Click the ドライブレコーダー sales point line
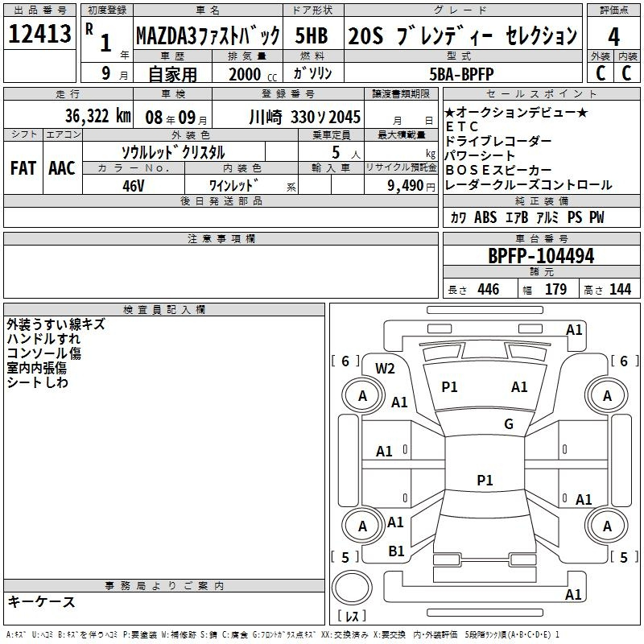The image size is (644, 644). click(x=497, y=141)
